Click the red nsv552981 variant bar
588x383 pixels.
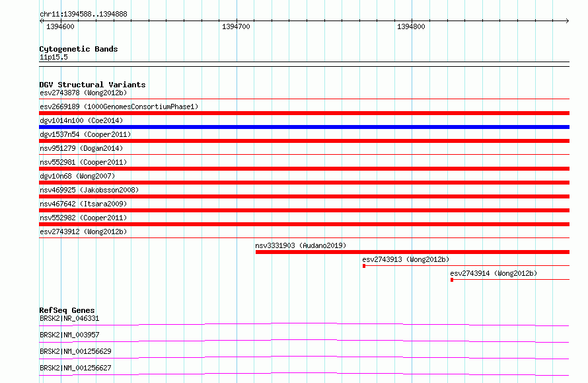click(304, 169)
